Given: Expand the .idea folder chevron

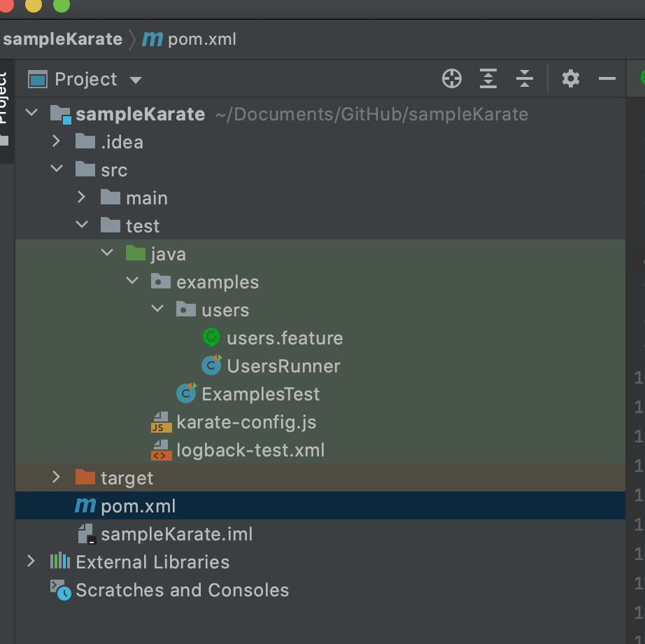Looking at the screenshot, I should pos(57,141).
